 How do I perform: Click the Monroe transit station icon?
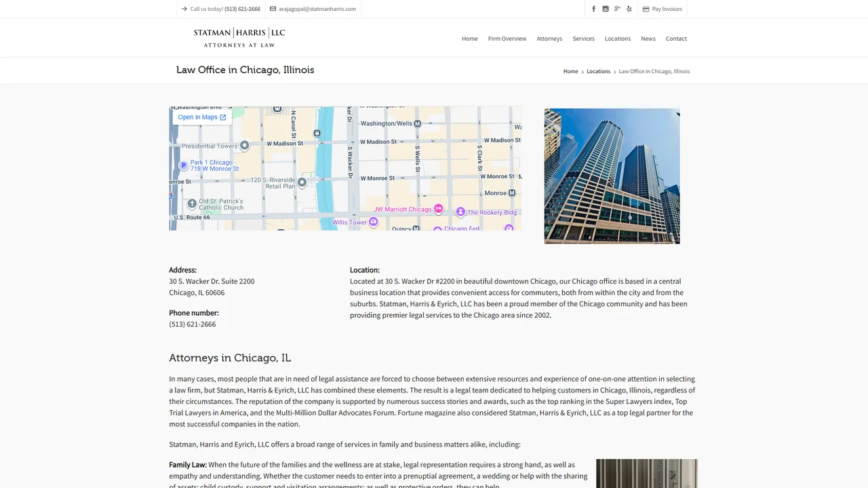[x=512, y=193]
